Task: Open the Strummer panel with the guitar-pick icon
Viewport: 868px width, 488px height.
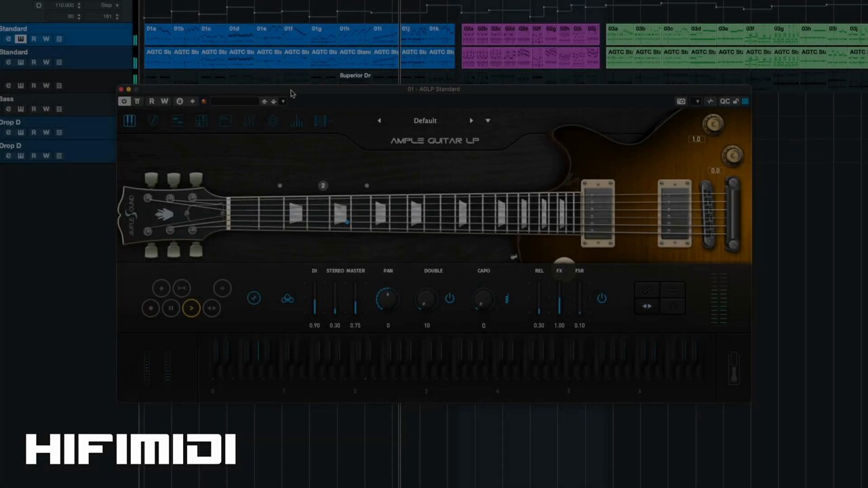Action: click(x=153, y=121)
